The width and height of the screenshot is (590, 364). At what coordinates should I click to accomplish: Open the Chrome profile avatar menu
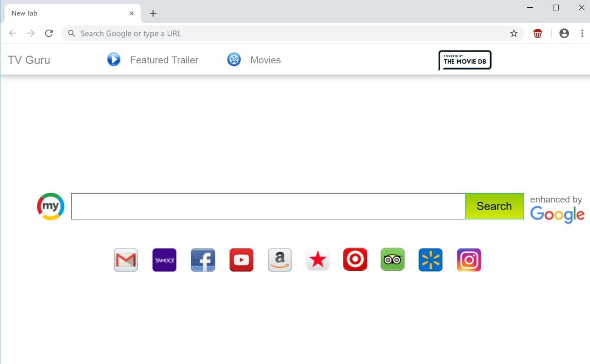click(564, 33)
